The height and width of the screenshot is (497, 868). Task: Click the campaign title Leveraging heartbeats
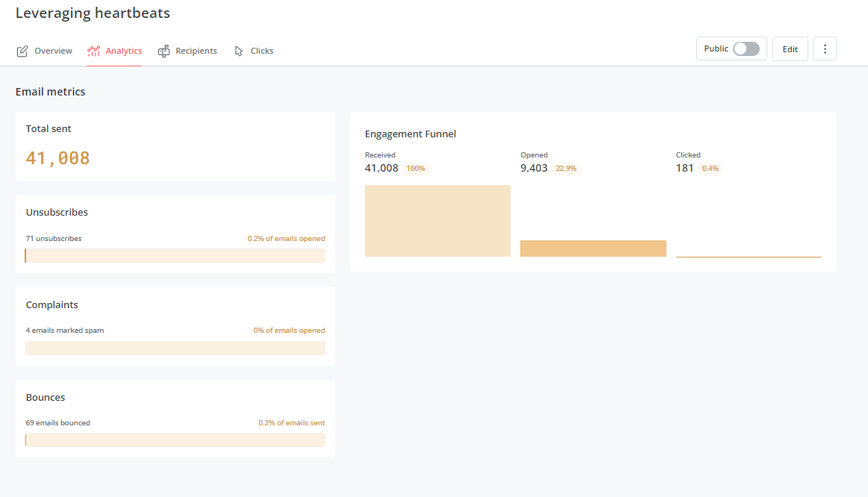93,13
